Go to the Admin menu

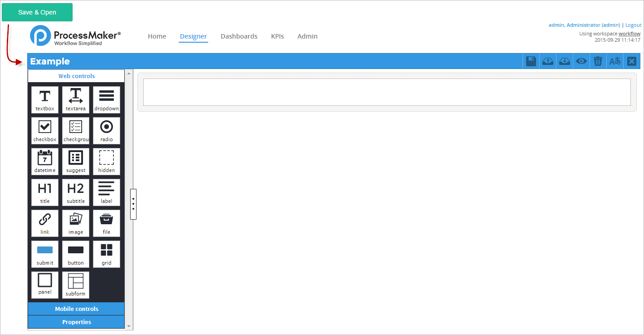click(x=307, y=36)
